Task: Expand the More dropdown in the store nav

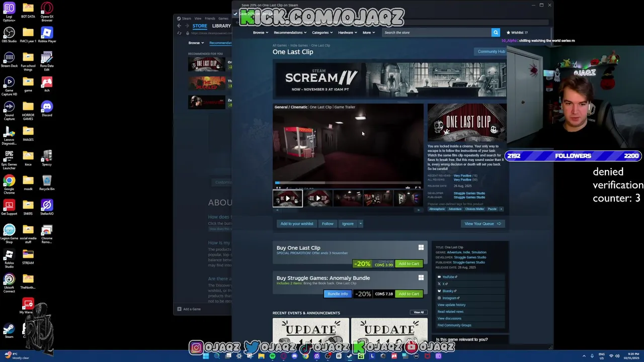Action: click(368, 33)
